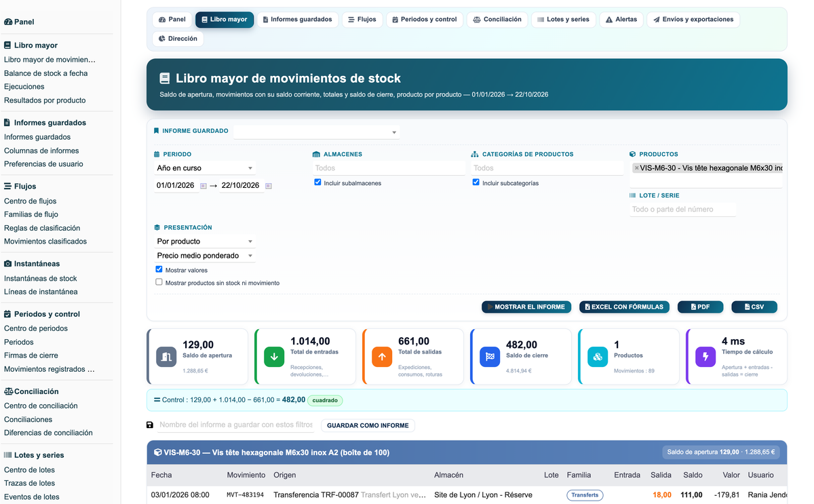This screenshot has width=814, height=504.
Task: Select the Conciliación tab
Action: pos(497,20)
